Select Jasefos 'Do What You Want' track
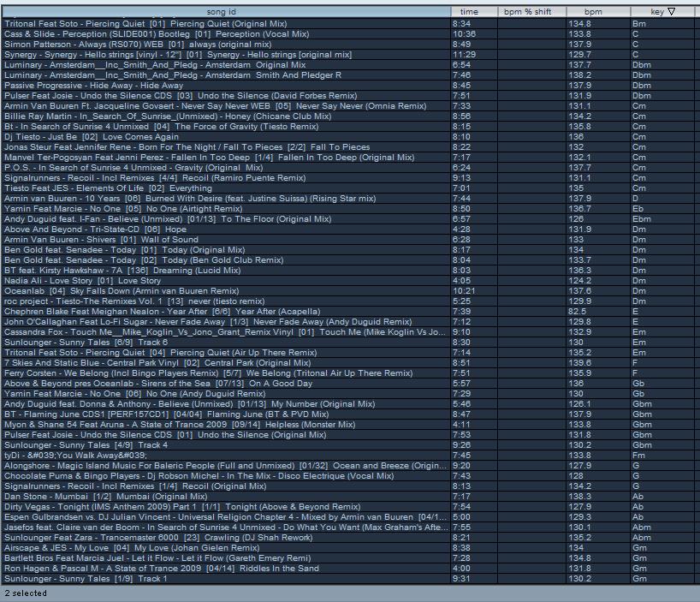Viewport: 700px width, 602px height. [x=348, y=527]
